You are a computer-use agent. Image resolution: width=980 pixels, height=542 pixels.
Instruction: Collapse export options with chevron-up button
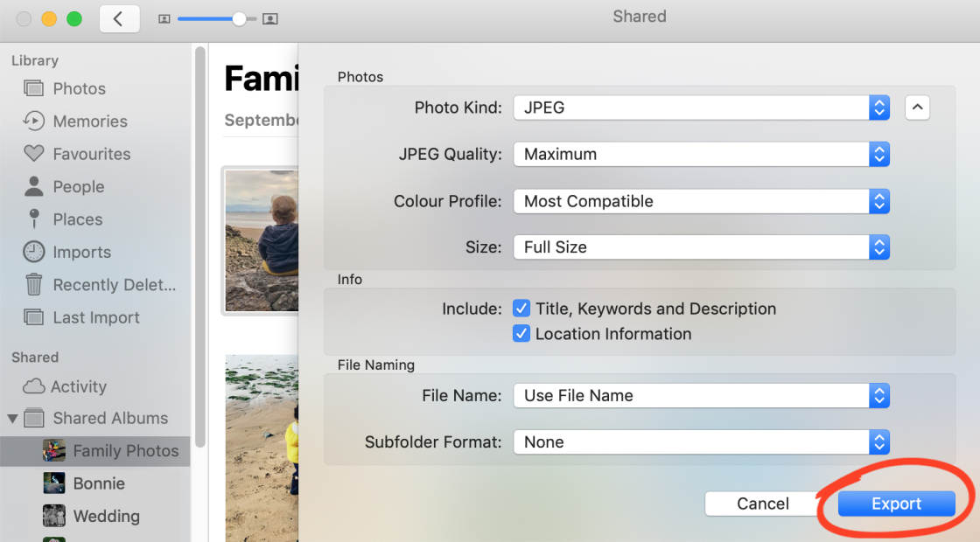click(917, 108)
